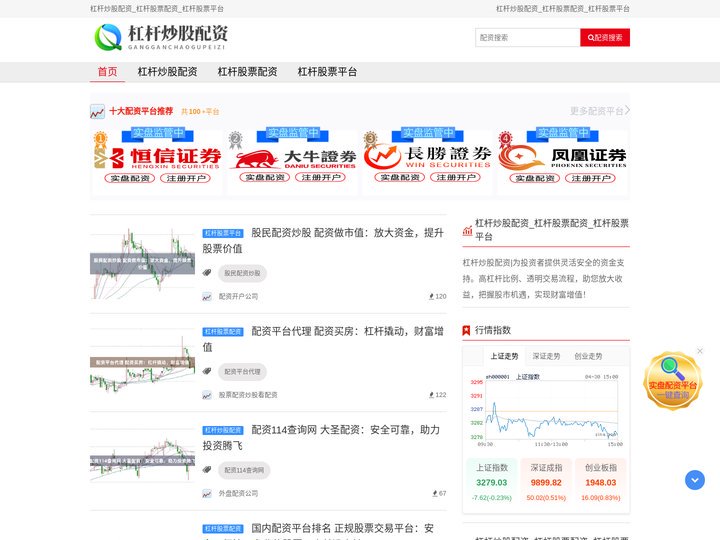Click the flame view count 122
Image resolution: width=720 pixels, height=540 pixels.
[438, 395]
